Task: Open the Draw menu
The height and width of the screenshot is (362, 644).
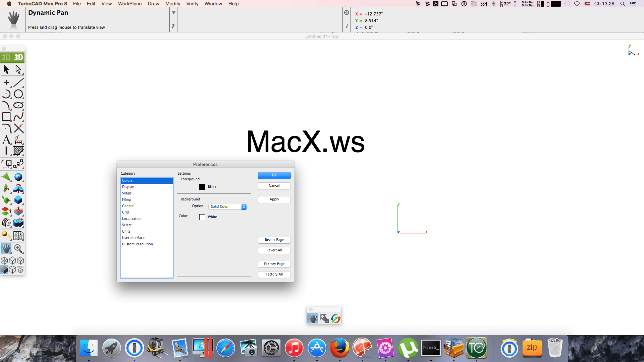Action: click(154, 4)
